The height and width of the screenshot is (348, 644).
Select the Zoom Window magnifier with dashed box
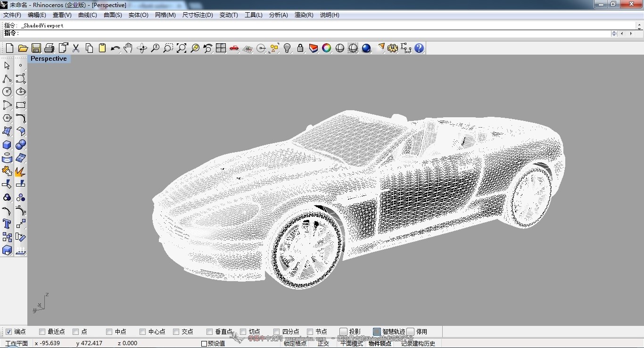(168, 48)
